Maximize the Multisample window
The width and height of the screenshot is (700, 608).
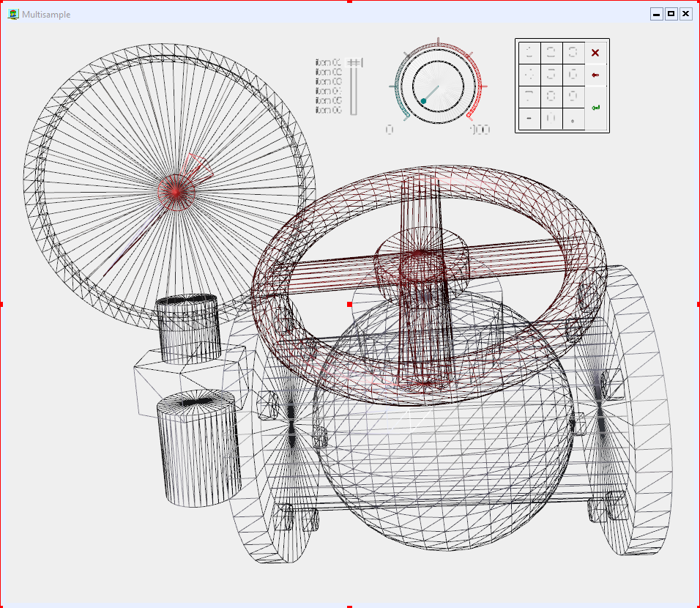pyautogui.click(x=671, y=14)
